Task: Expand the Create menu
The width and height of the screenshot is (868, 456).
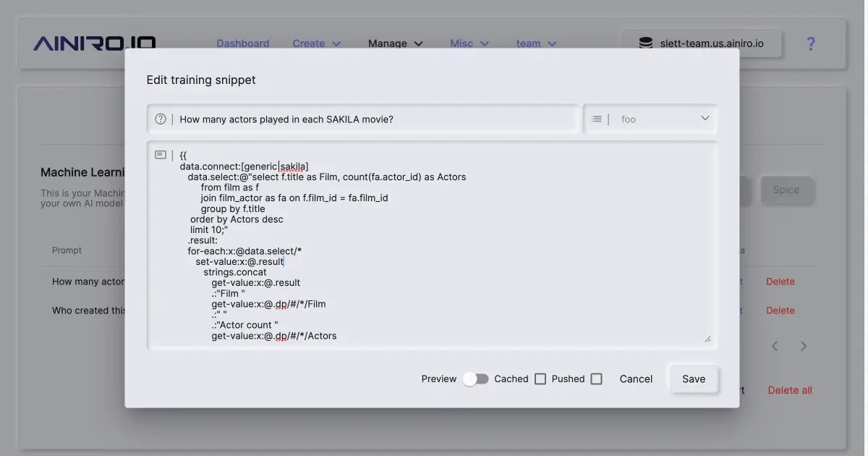Action: coord(316,43)
